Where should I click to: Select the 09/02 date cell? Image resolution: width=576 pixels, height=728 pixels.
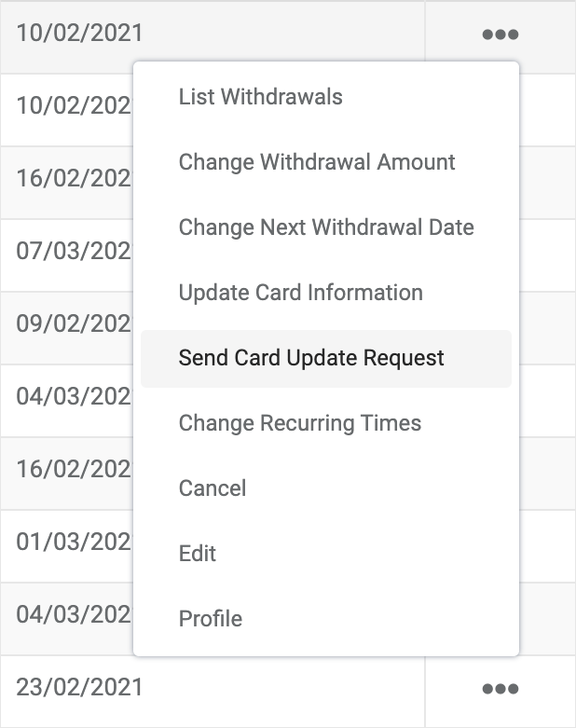click(75, 324)
